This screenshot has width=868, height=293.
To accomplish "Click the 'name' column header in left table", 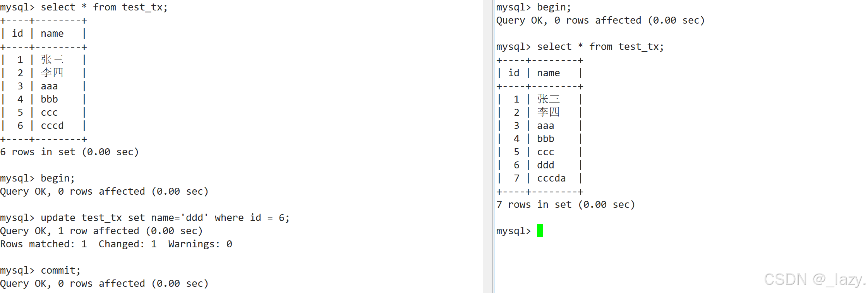I will click(x=52, y=34).
